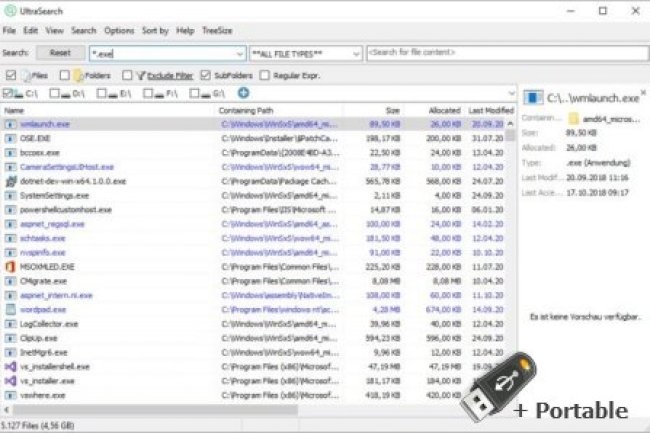Check the D:\ drive checkbox
The height and width of the screenshot is (433, 650).
pyautogui.click(x=54, y=93)
